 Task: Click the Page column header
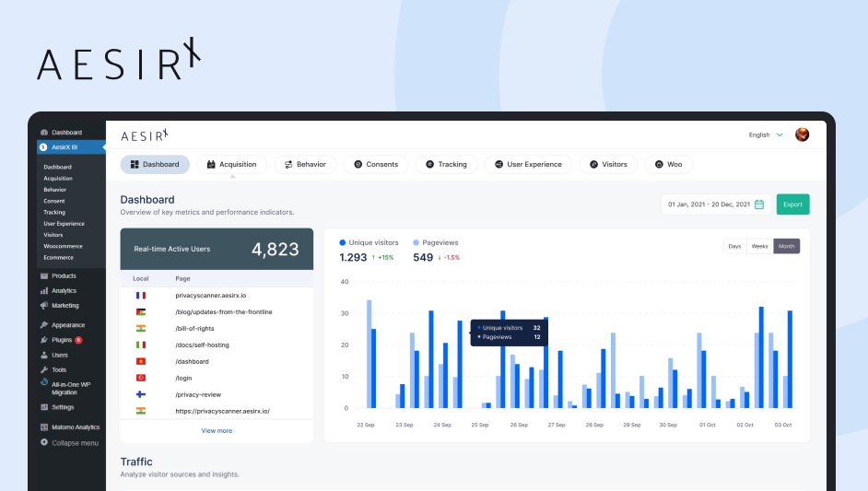tap(182, 278)
